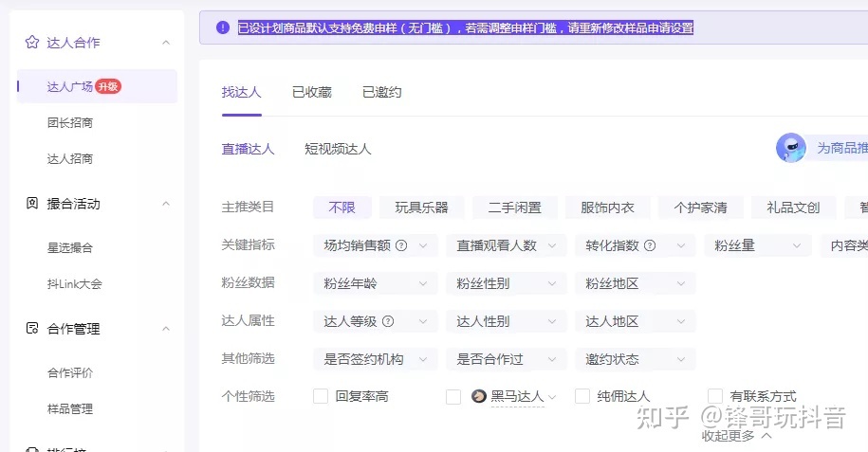Click the help icon beside 达人等级
The image size is (868, 452).
coord(388,321)
